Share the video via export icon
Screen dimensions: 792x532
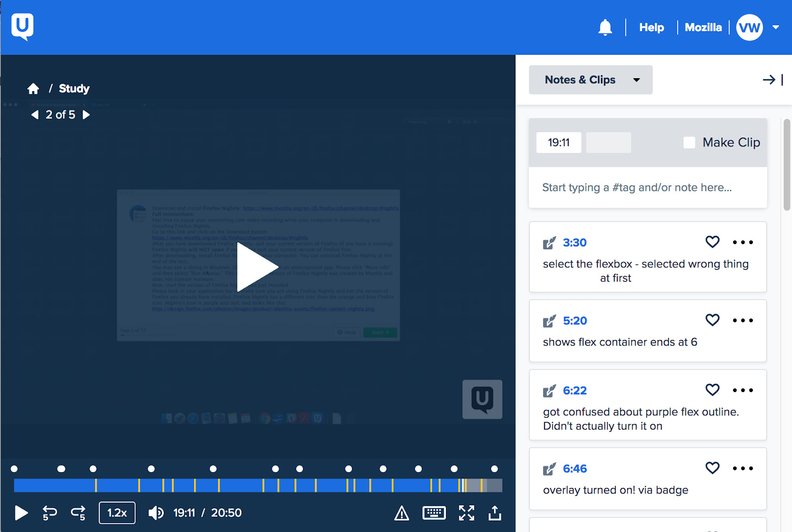(x=495, y=513)
